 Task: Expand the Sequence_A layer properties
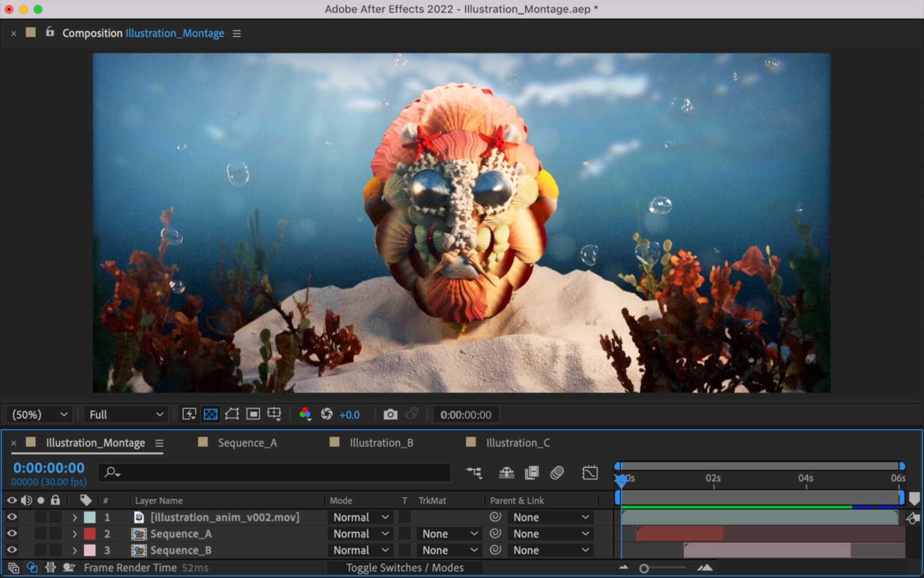pos(75,534)
